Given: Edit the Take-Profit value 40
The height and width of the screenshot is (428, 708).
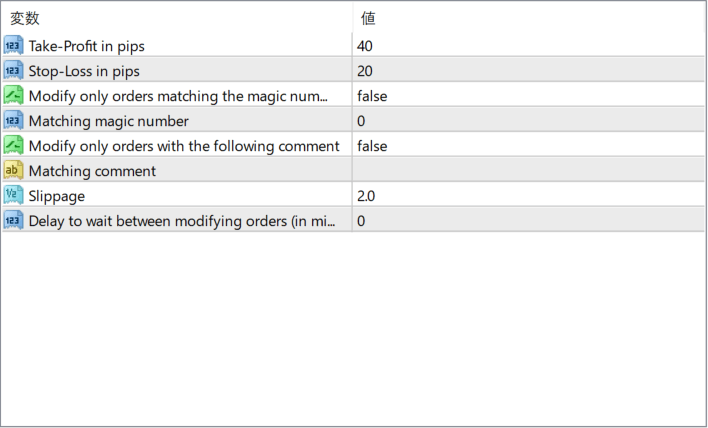Looking at the screenshot, I should (x=365, y=46).
